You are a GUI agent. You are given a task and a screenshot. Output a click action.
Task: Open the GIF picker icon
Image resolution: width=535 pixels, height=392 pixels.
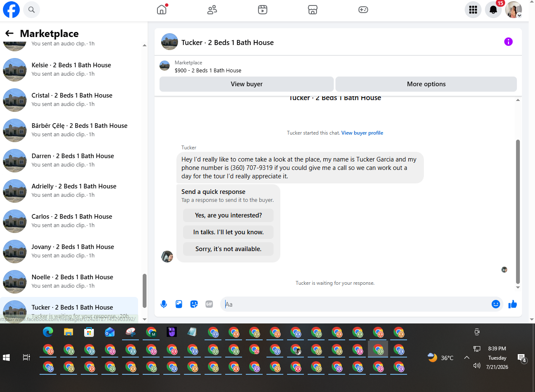click(x=209, y=304)
